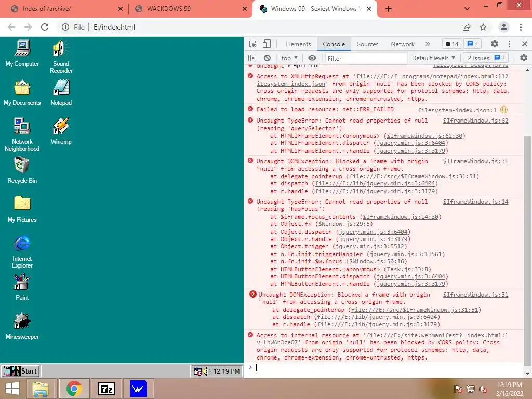Image resolution: width=532 pixels, height=399 pixels.
Task: Open the $Window.js:29:5 stack link
Action: (x=344, y=224)
